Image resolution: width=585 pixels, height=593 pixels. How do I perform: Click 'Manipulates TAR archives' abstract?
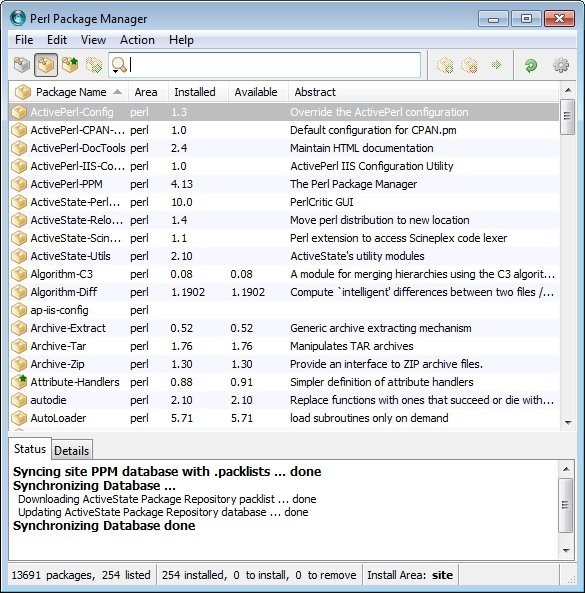(x=352, y=346)
